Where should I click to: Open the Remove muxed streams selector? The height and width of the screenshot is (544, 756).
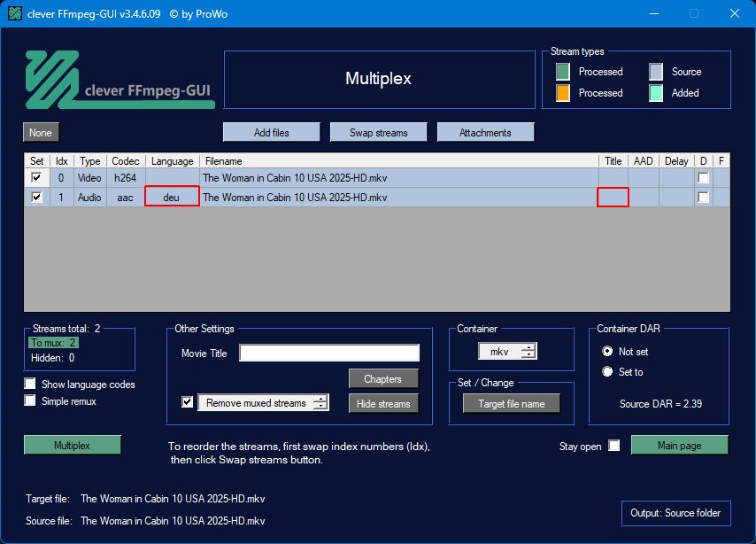click(x=263, y=402)
